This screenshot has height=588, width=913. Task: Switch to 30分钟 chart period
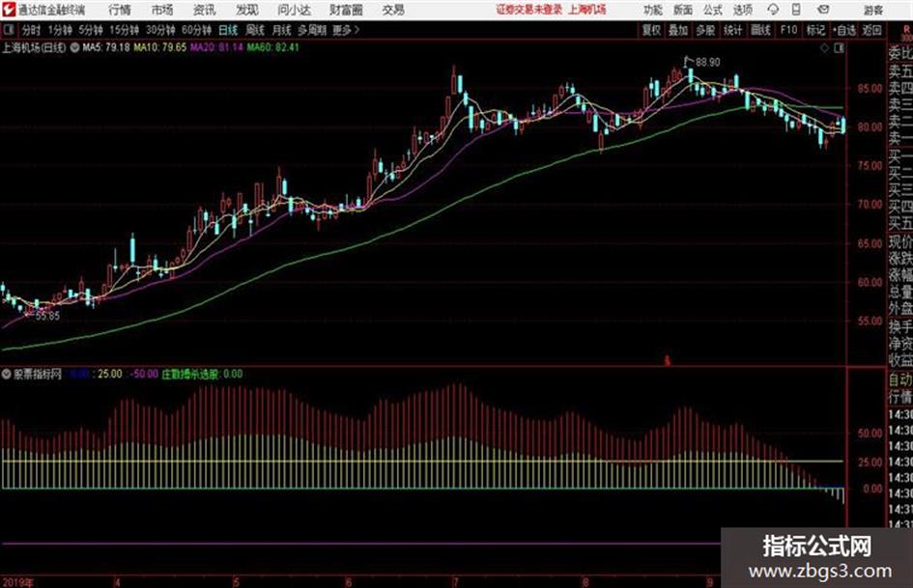point(160,30)
